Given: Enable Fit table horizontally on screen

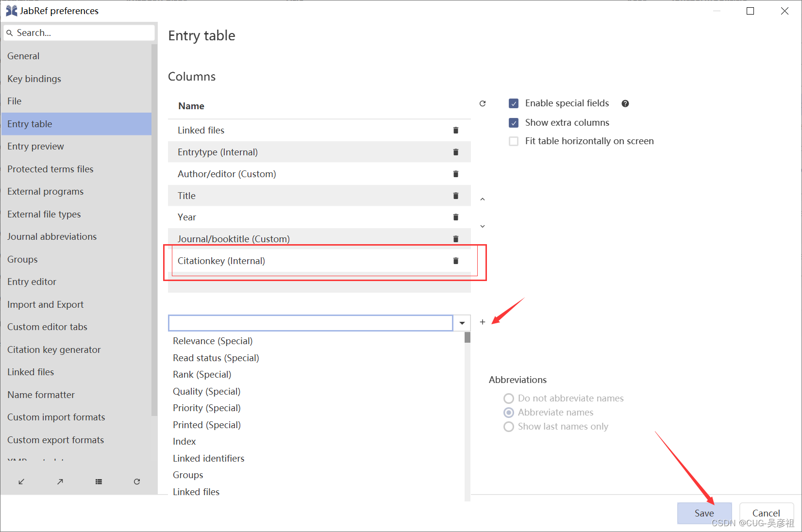Looking at the screenshot, I should 514,141.
